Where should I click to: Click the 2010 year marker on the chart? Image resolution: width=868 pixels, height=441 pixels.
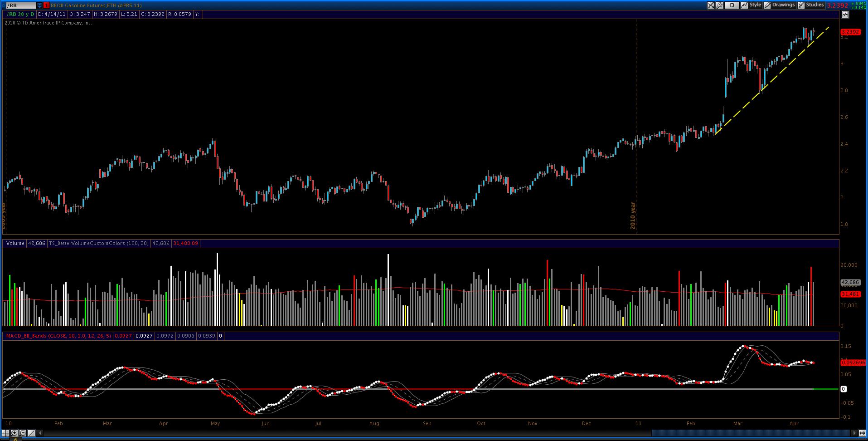click(633, 216)
